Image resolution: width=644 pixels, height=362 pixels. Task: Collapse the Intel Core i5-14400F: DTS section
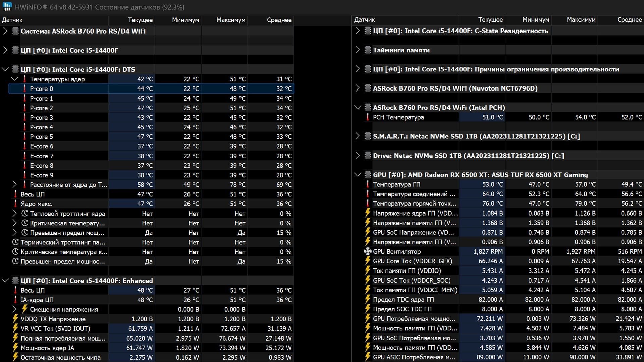[x=5, y=69]
